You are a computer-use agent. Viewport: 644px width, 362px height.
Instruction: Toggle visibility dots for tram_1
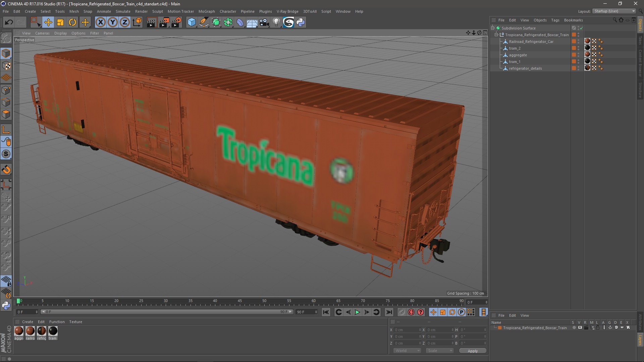578,62
